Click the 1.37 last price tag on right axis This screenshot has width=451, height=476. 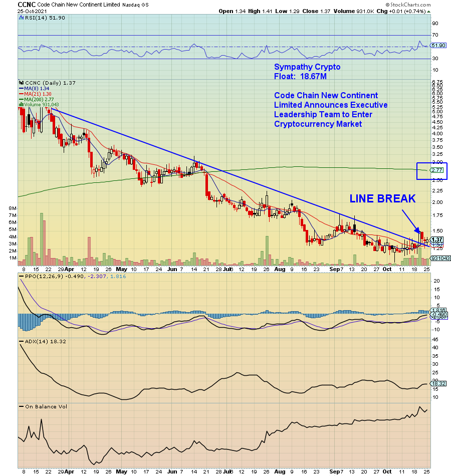point(437,240)
